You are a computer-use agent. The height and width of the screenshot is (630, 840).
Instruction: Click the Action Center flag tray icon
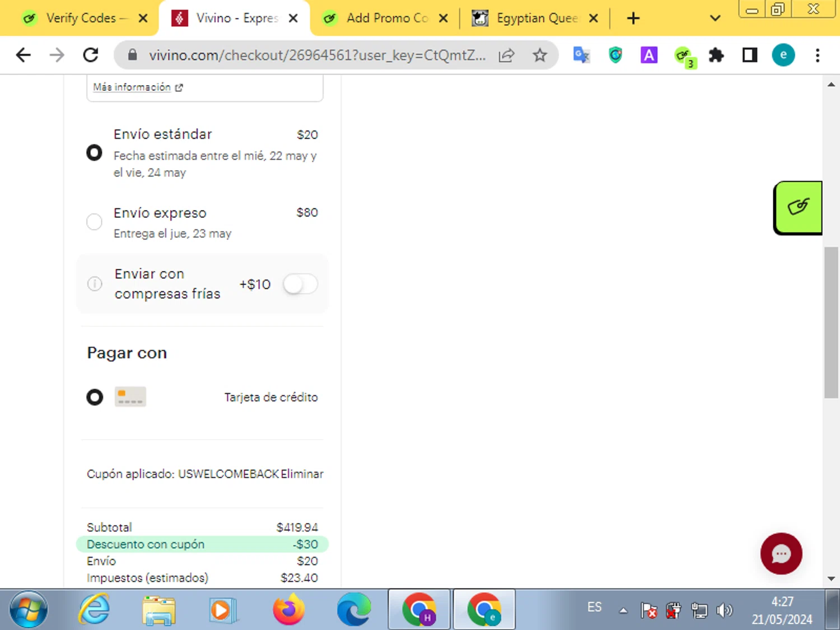(x=648, y=610)
